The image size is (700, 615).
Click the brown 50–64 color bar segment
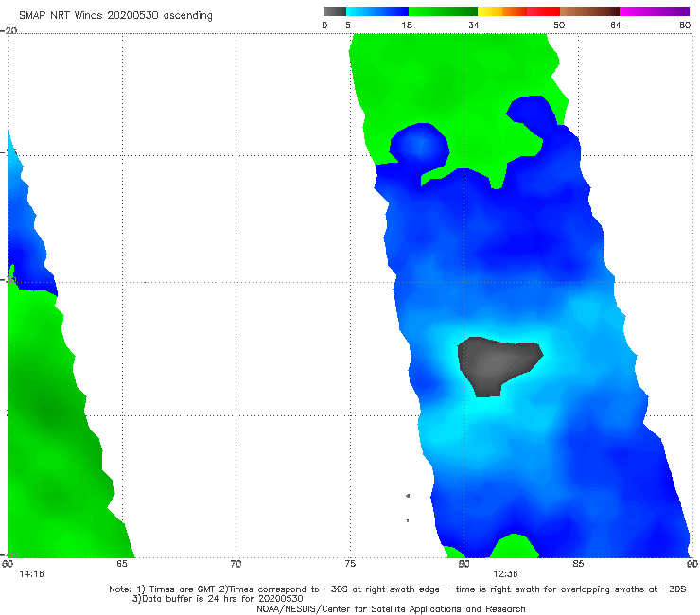[x=589, y=11]
